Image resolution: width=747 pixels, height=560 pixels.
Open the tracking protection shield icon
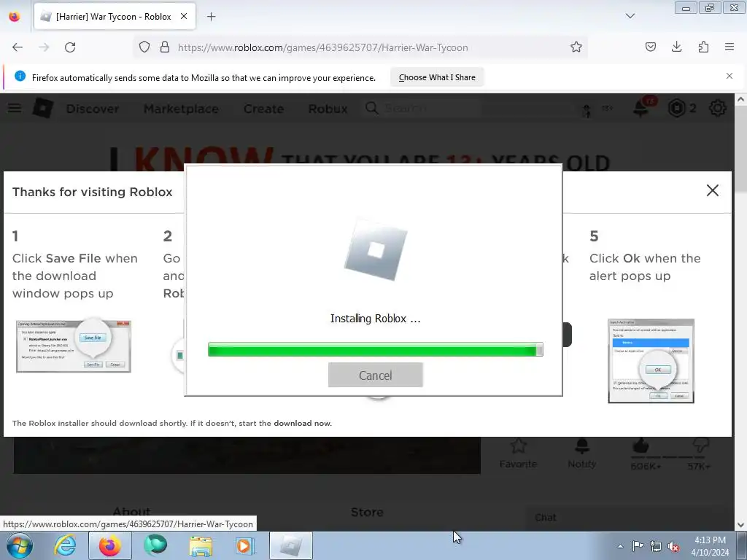click(x=144, y=47)
